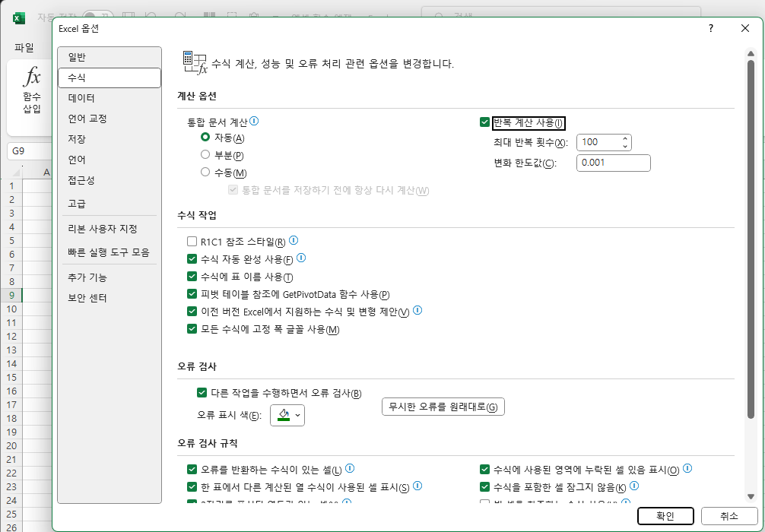
Task: Select 수동 calculation radio button
Action: tap(205, 172)
